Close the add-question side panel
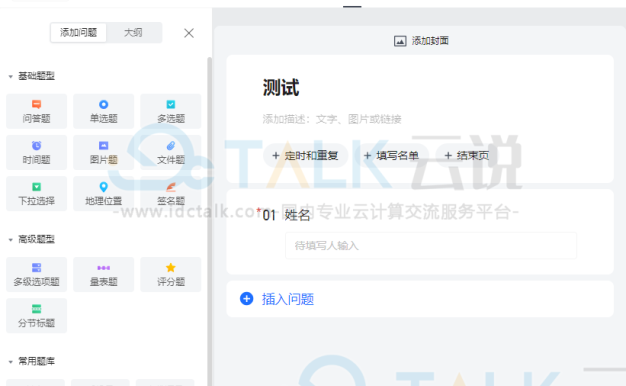The image size is (626, 386). (189, 33)
